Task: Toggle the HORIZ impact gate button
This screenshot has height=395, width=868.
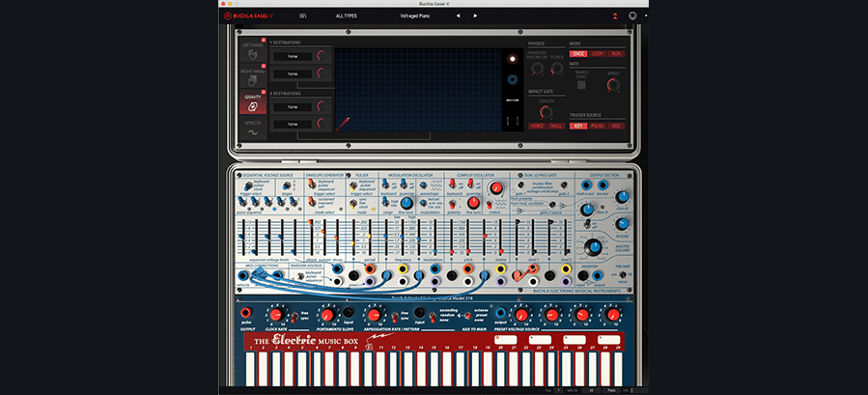Action: click(537, 126)
